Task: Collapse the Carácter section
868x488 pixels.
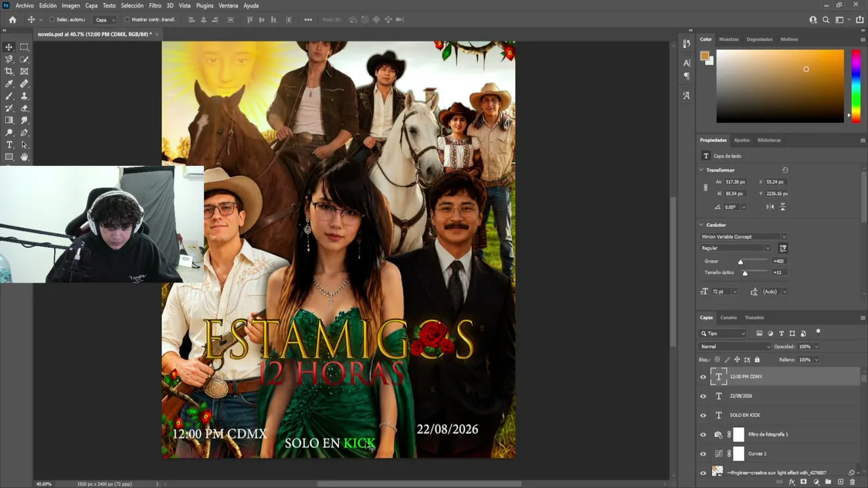Action: pyautogui.click(x=702, y=225)
